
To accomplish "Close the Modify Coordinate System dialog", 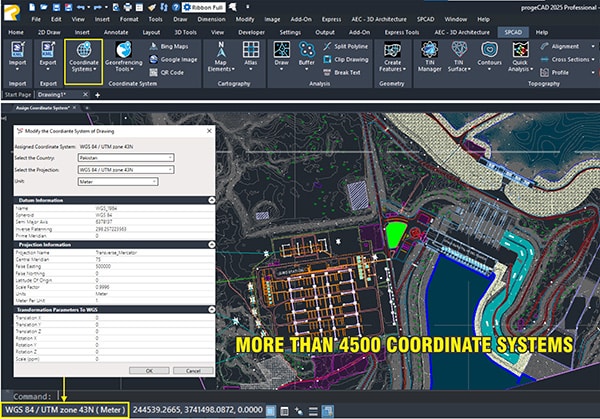I will pyautogui.click(x=209, y=131).
